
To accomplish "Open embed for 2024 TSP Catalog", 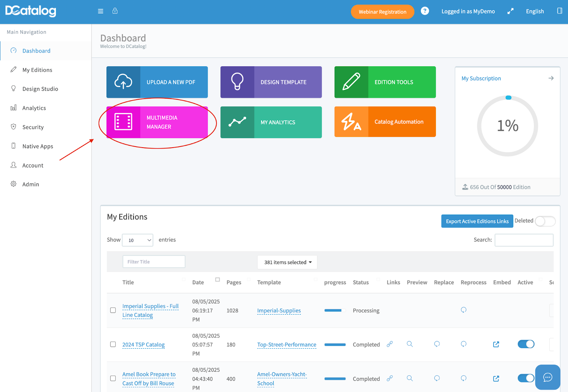I will point(496,344).
